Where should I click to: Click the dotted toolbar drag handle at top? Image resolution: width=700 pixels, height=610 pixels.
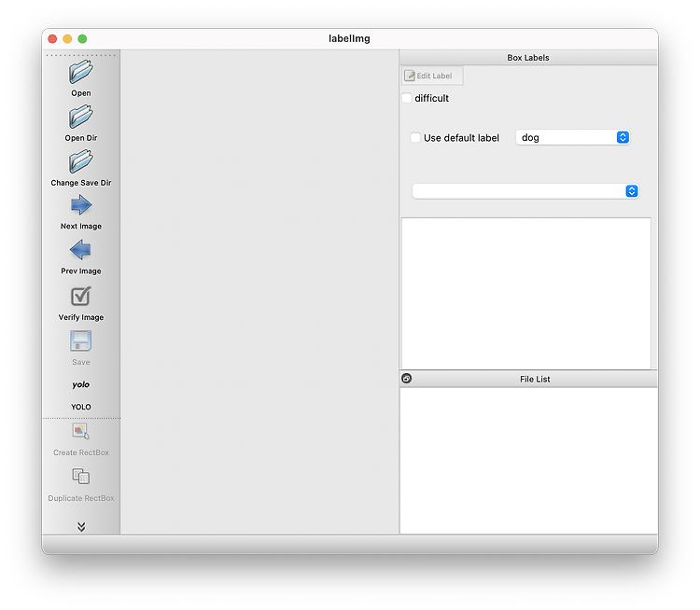pyautogui.click(x=81, y=55)
